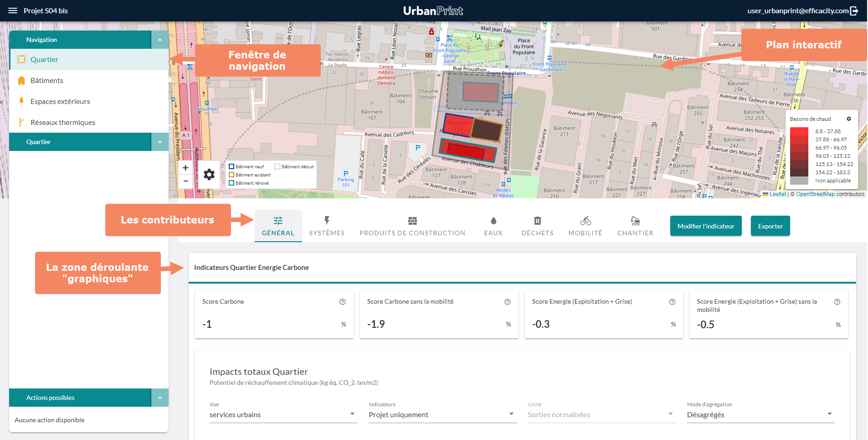Open help icon for Score Carbone

343,302
